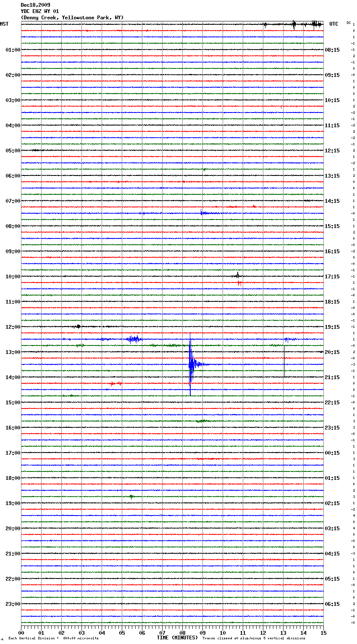Viewport: 357px width, 644px height.
Task: Click the TIME (MINUTES) axis title
Action: coord(177,638)
